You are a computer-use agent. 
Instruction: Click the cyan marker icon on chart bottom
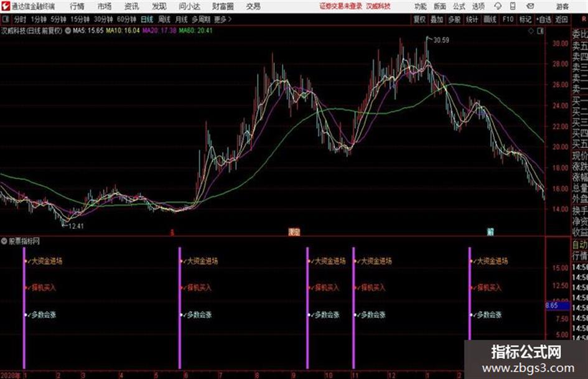point(490,232)
